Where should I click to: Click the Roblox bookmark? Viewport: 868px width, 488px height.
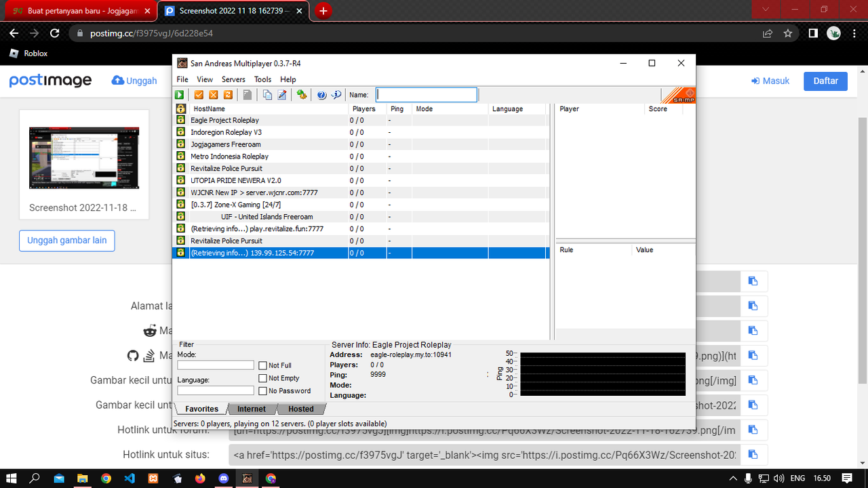28,54
